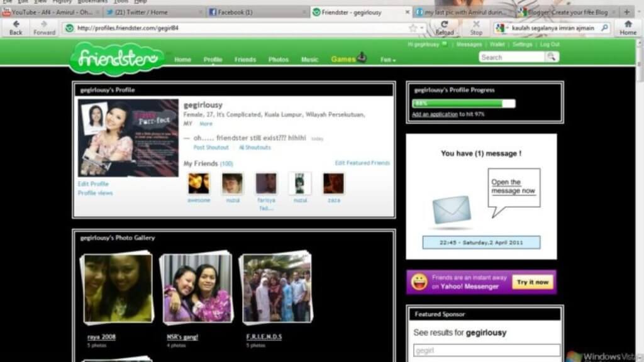Viewport: 644px width, 362px height.
Task: Click the Friendster search magnifier icon
Action: tap(551, 57)
